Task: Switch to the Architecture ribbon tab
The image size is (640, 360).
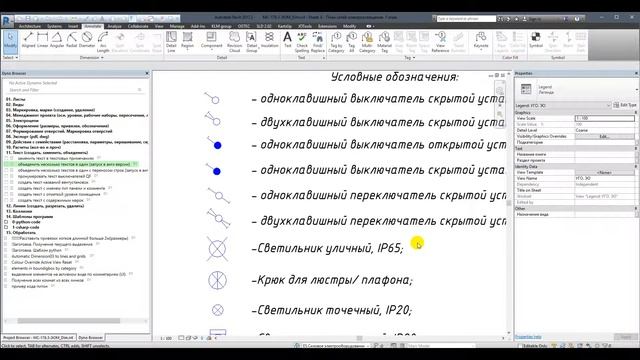Action: coord(30,26)
